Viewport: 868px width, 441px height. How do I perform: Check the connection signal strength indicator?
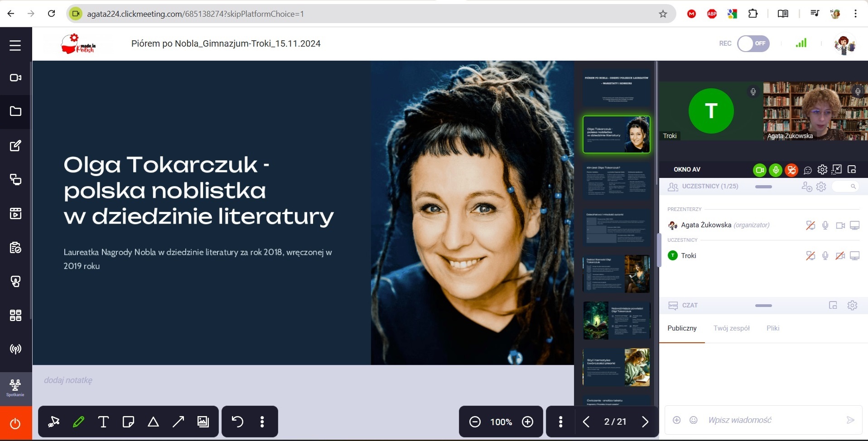click(801, 43)
